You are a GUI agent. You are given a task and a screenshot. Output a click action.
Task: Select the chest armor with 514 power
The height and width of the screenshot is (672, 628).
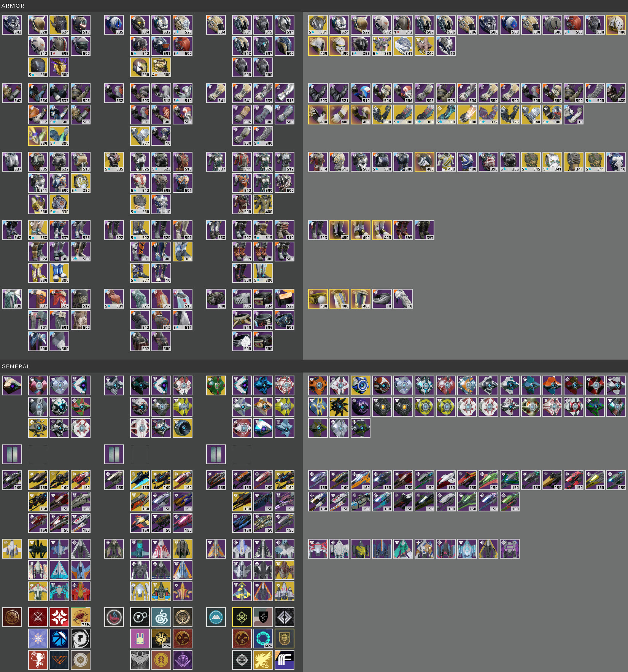click(x=318, y=162)
